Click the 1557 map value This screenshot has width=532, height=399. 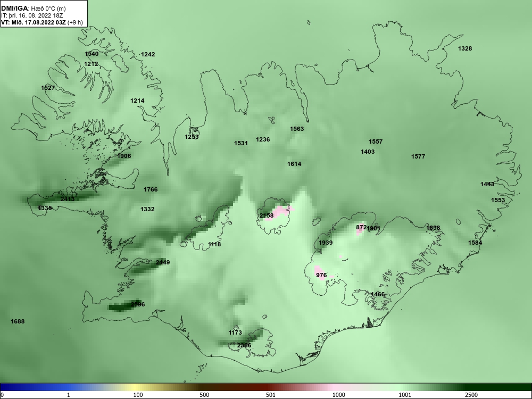[x=376, y=142]
